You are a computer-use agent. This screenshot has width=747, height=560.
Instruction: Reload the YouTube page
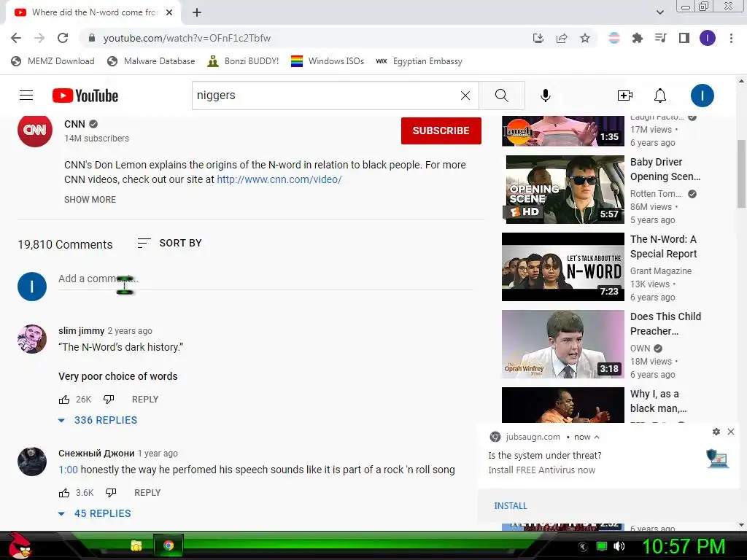63,38
